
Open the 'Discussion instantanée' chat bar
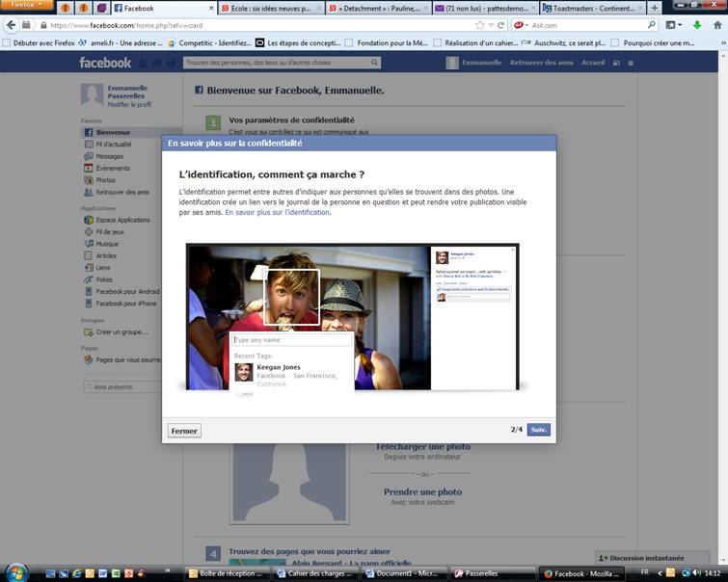pyautogui.click(x=652, y=558)
